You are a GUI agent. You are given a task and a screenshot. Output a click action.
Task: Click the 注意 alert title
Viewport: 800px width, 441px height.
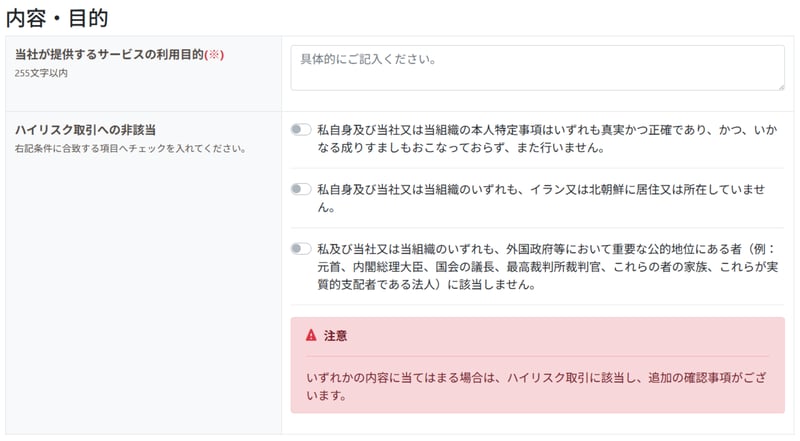coord(335,336)
